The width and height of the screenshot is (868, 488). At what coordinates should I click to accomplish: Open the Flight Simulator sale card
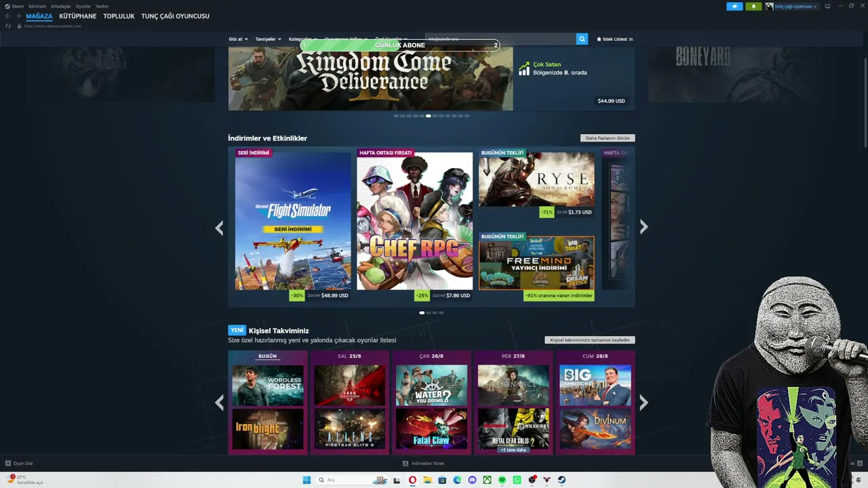click(x=293, y=221)
